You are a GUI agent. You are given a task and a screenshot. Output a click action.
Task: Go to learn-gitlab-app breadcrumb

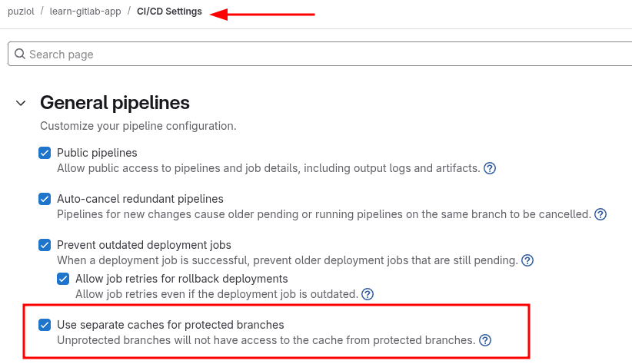tap(85, 12)
